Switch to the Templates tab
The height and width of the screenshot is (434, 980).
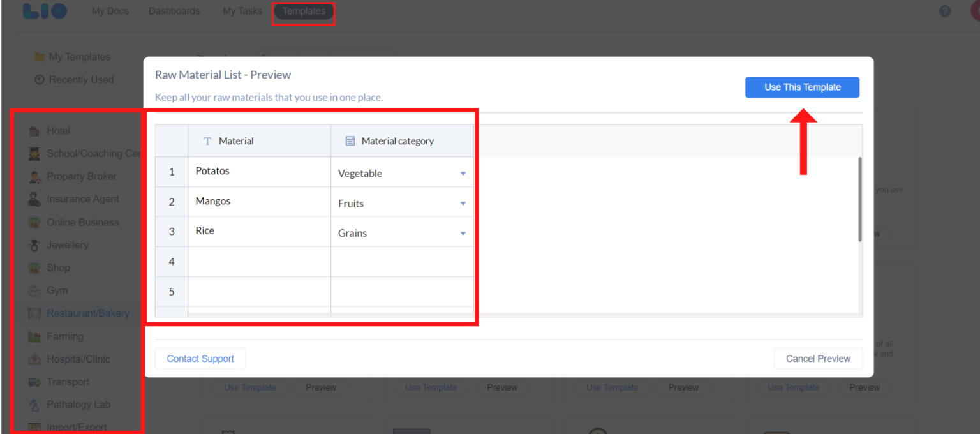pyautogui.click(x=303, y=11)
